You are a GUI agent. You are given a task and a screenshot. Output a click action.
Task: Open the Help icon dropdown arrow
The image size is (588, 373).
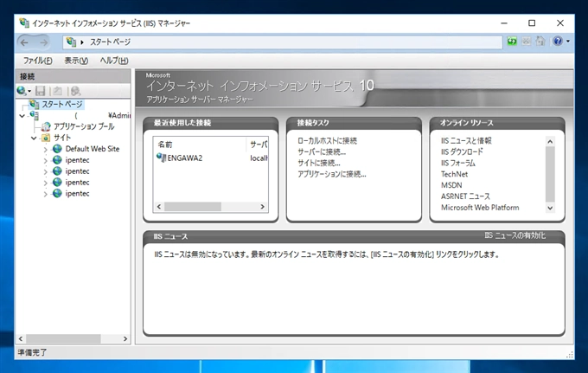pyautogui.click(x=568, y=42)
